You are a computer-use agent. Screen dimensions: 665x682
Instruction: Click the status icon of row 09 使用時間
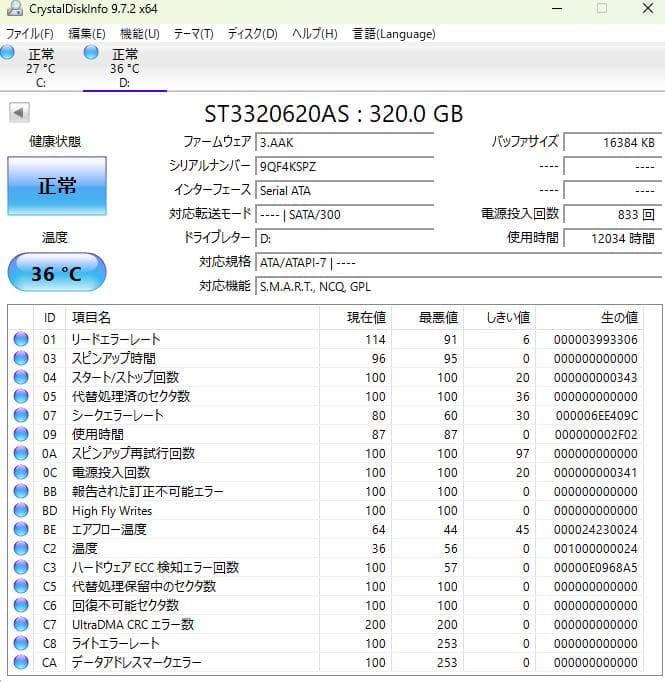(x=21, y=434)
